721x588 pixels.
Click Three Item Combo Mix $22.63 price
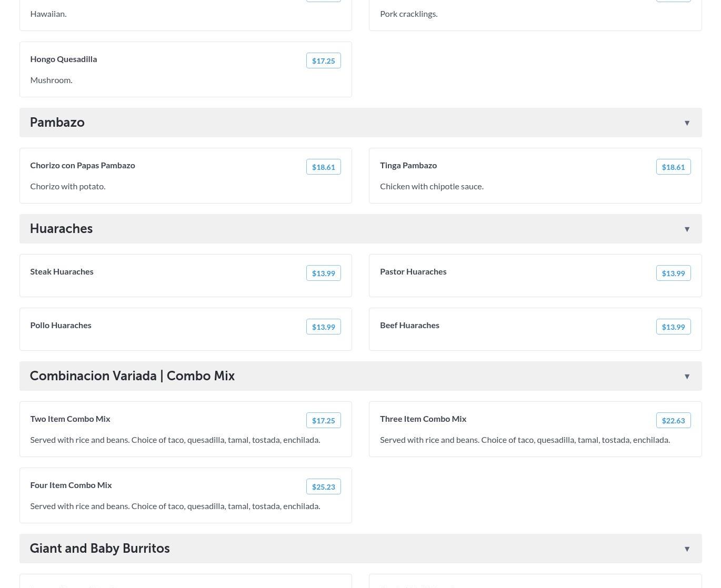673,420
